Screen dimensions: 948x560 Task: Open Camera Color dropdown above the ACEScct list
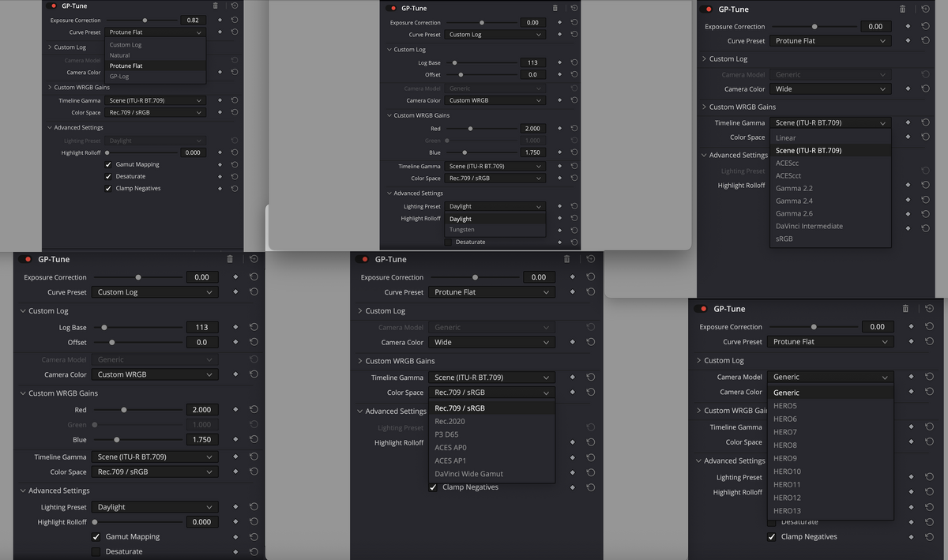(831, 89)
